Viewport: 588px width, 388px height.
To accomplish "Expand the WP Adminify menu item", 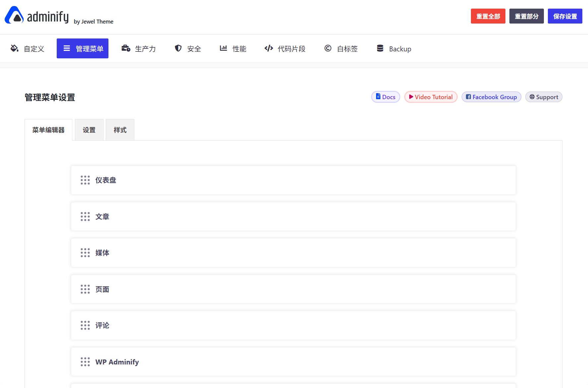I will [x=294, y=362].
